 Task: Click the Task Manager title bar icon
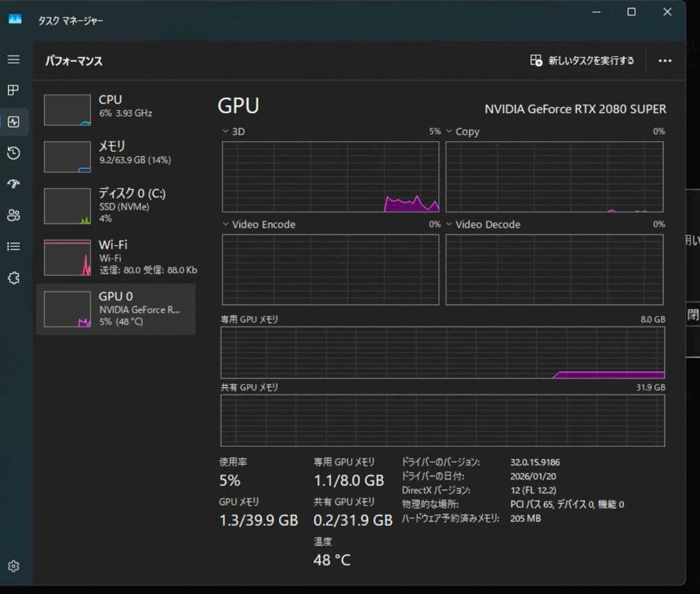pos(16,20)
